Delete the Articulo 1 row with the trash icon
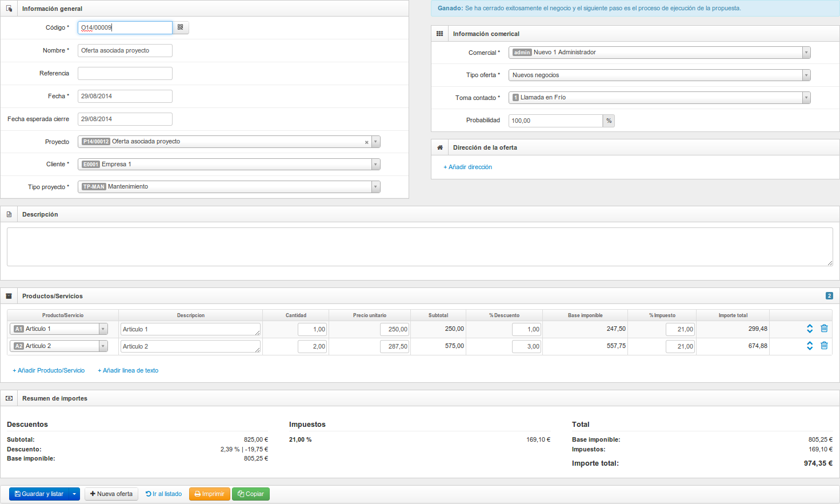The width and height of the screenshot is (840, 504). click(x=824, y=329)
